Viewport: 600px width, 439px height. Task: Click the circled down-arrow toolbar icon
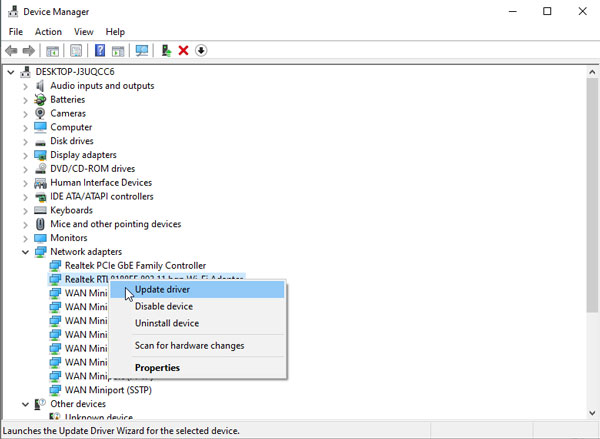click(x=201, y=51)
